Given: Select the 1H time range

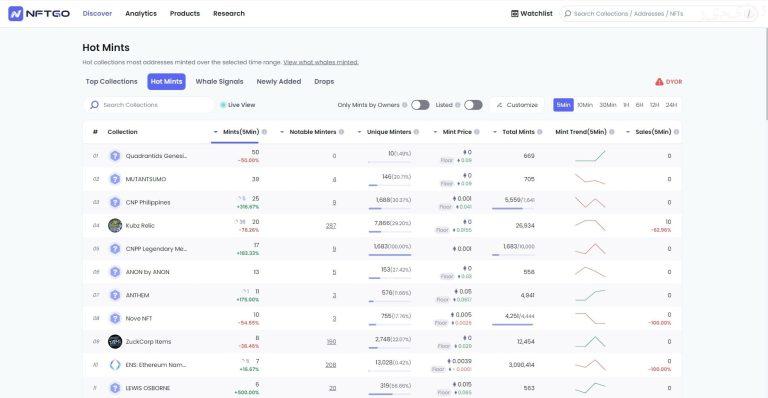Looking at the screenshot, I should (x=626, y=105).
